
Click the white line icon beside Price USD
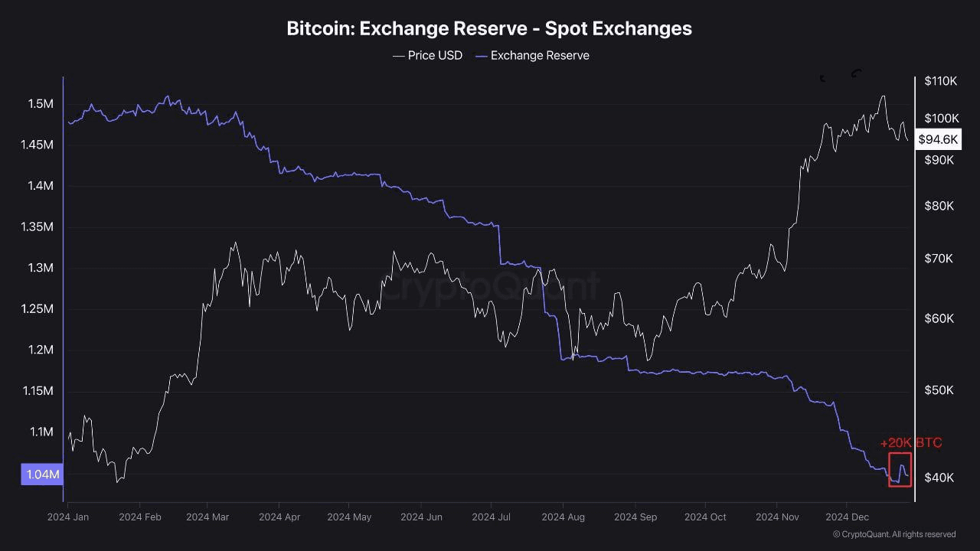coord(398,55)
